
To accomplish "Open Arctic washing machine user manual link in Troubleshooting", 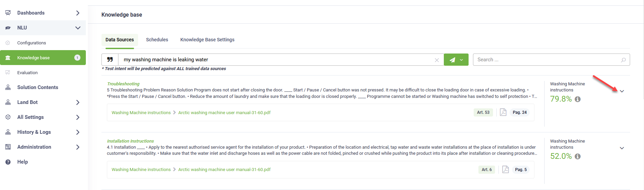I will 224,113.
